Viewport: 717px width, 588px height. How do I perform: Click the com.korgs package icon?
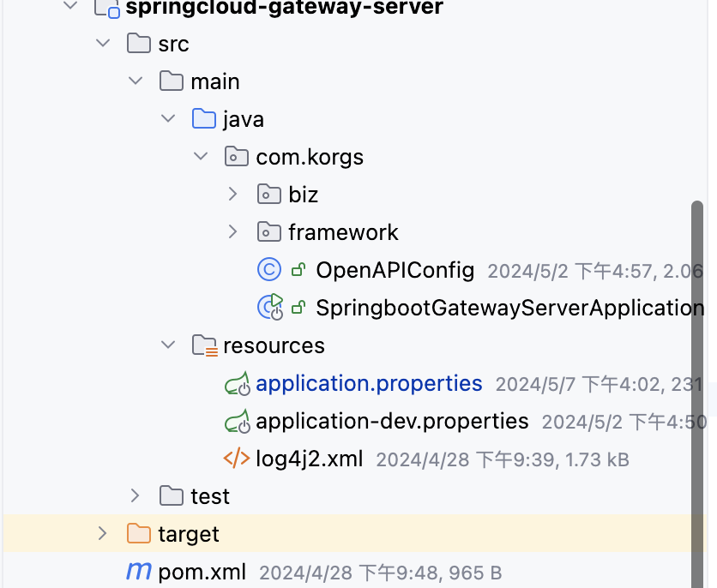pos(235,156)
